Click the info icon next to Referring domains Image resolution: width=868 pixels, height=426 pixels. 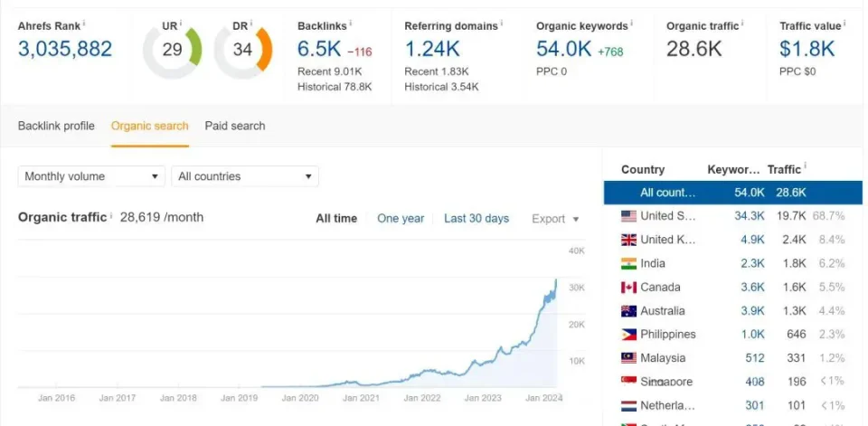(502, 24)
